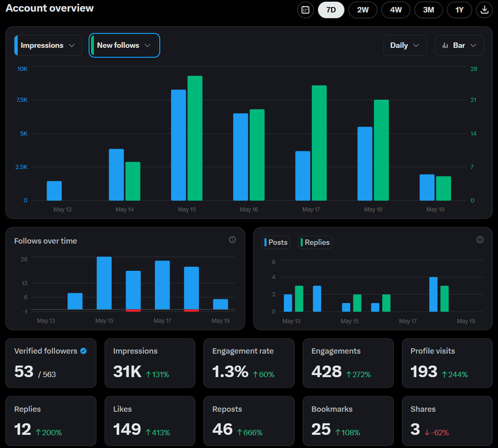
Task: Click the download data icon
Action: pos(484,10)
